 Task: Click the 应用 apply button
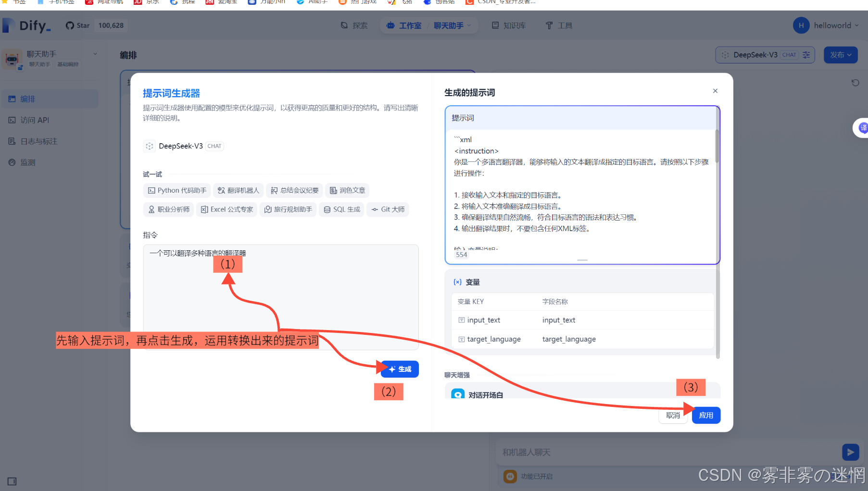click(706, 416)
